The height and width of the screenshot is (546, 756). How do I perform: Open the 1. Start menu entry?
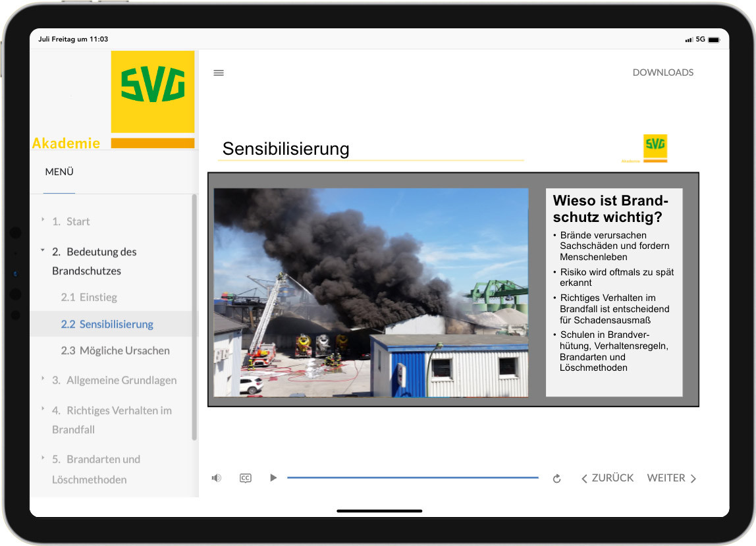(71, 221)
